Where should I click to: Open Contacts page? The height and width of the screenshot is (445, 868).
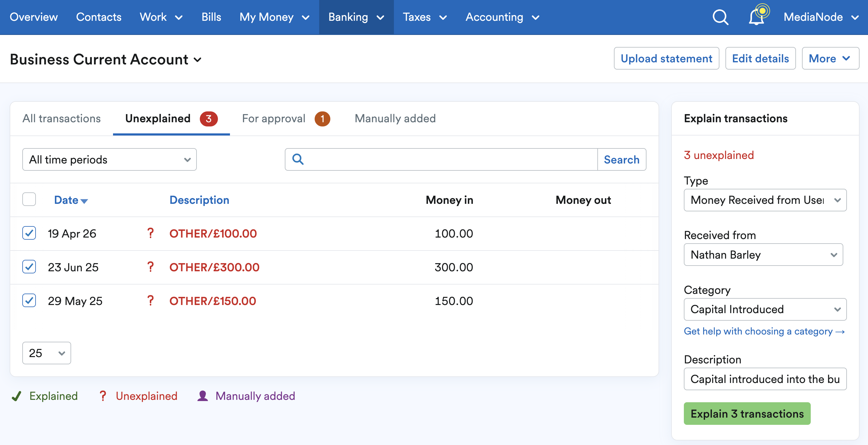(99, 17)
